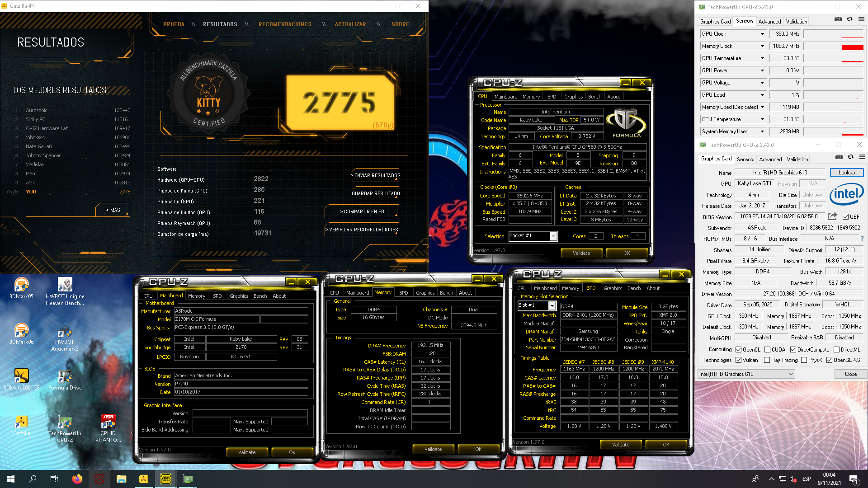Switch to Catzilla on the taskbar

point(143,479)
